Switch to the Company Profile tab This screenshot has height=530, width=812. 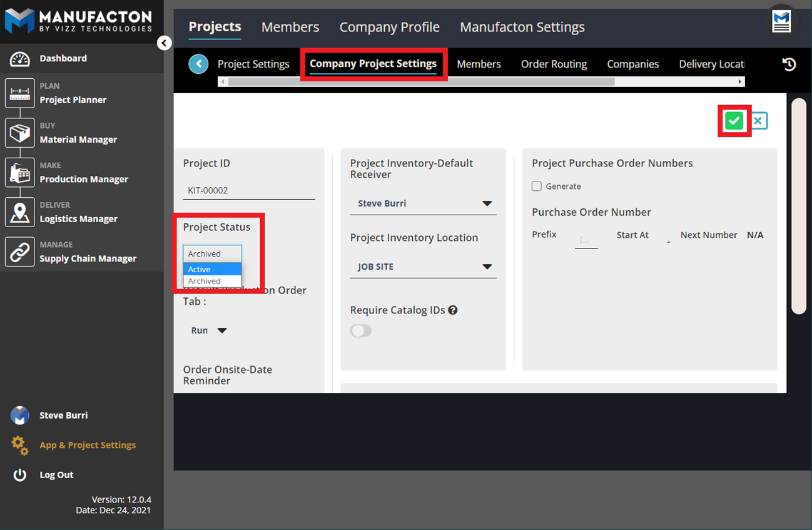pos(389,28)
